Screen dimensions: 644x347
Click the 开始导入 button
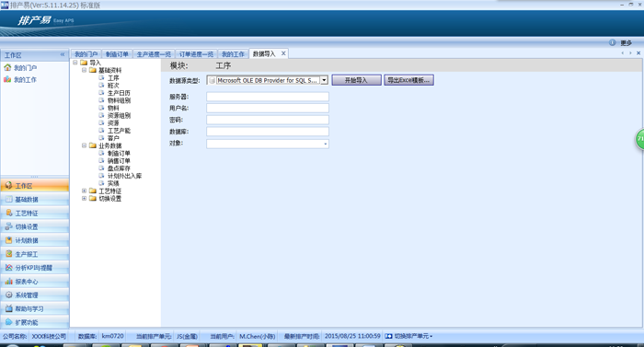click(357, 80)
